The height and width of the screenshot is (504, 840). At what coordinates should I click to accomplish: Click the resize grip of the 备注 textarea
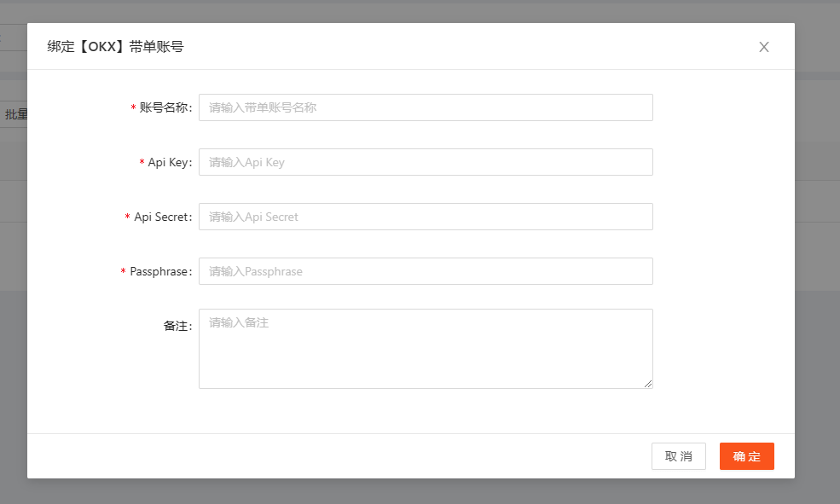[x=648, y=384]
